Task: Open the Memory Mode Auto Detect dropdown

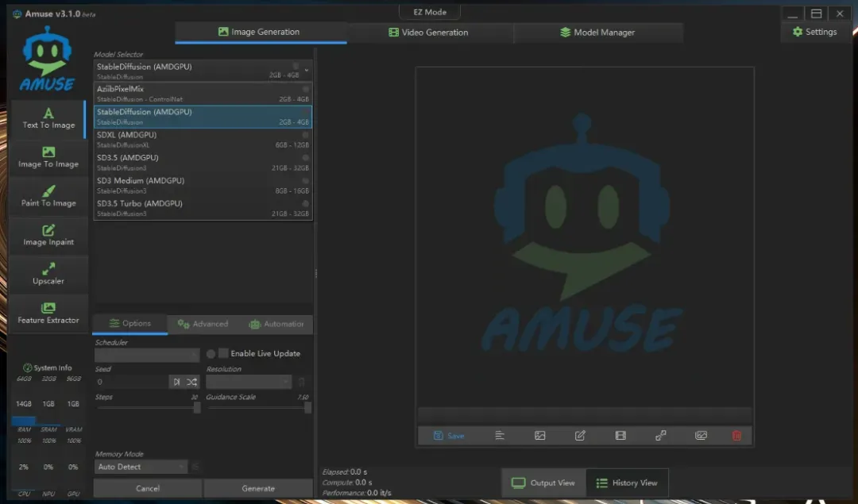Action: point(141,467)
